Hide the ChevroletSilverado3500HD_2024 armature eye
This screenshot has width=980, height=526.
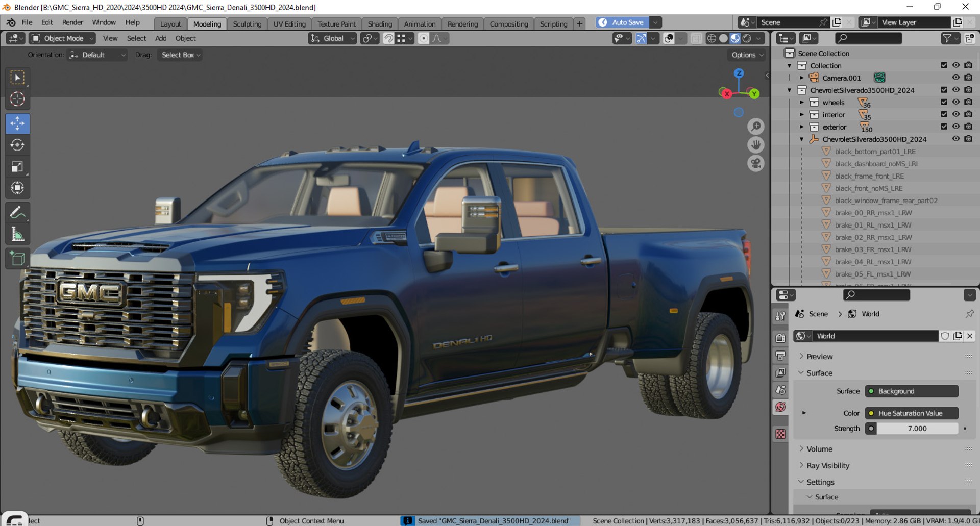pyautogui.click(x=956, y=139)
